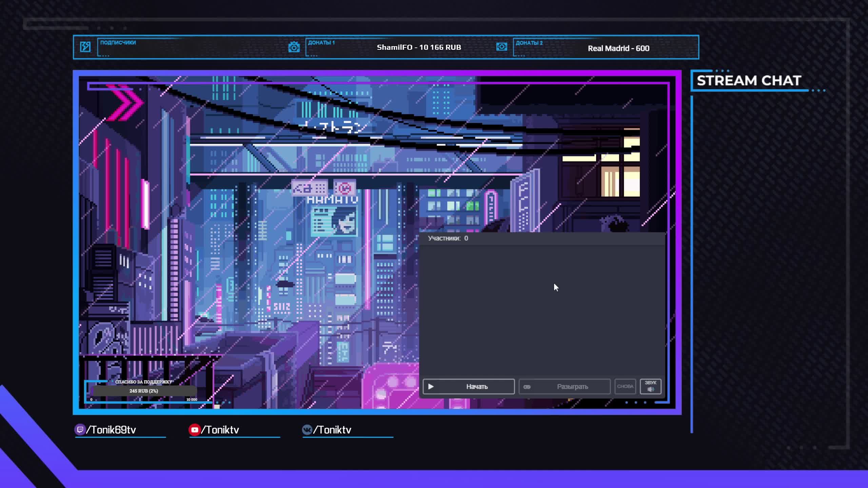Click the 245 RUB donation progress bar

click(144, 391)
